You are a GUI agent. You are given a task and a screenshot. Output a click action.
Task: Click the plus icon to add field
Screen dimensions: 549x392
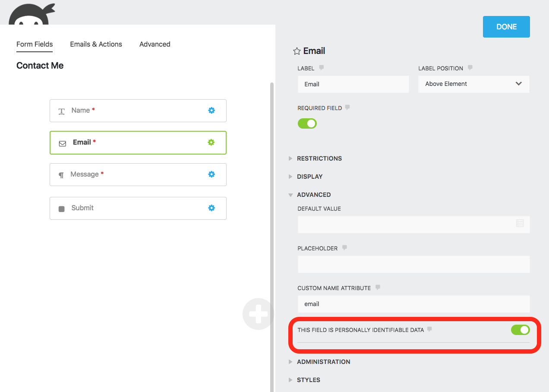(x=258, y=314)
